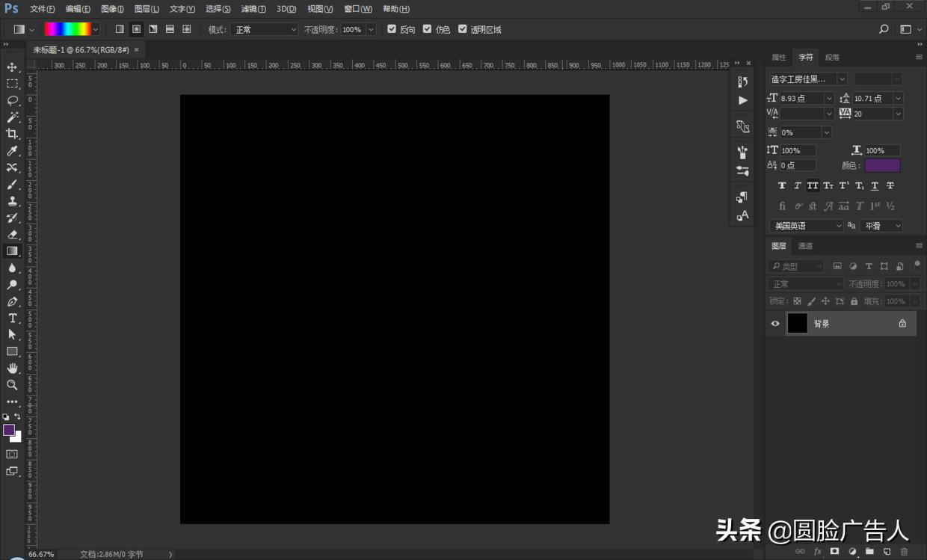Open the gradient 模式 blend mode dropdown

[264, 29]
